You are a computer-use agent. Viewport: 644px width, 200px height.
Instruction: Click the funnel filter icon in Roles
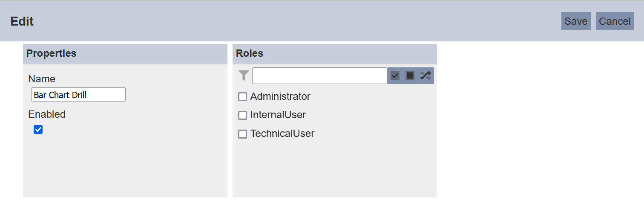click(x=244, y=76)
